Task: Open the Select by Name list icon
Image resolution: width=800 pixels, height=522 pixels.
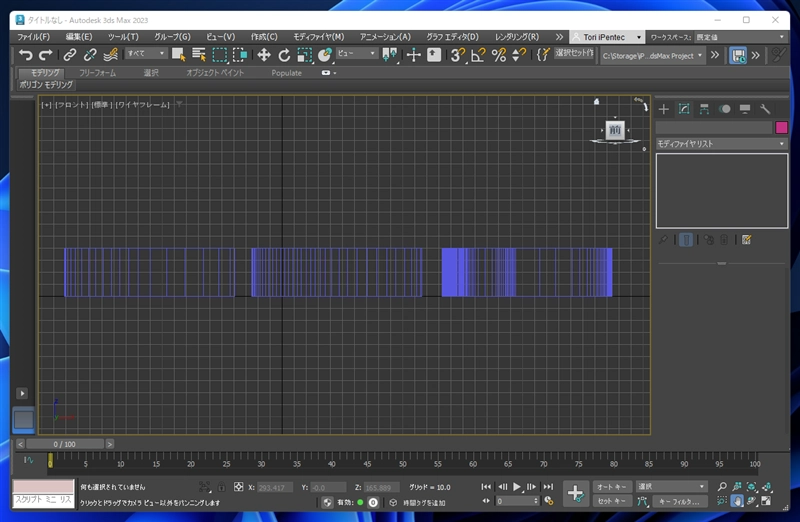Action: click(x=198, y=55)
